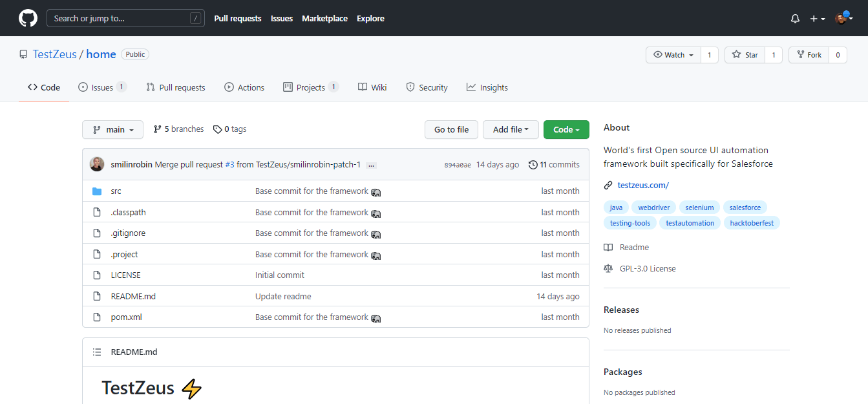Click the README table of contents icon
The height and width of the screenshot is (404, 868).
point(97,352)
